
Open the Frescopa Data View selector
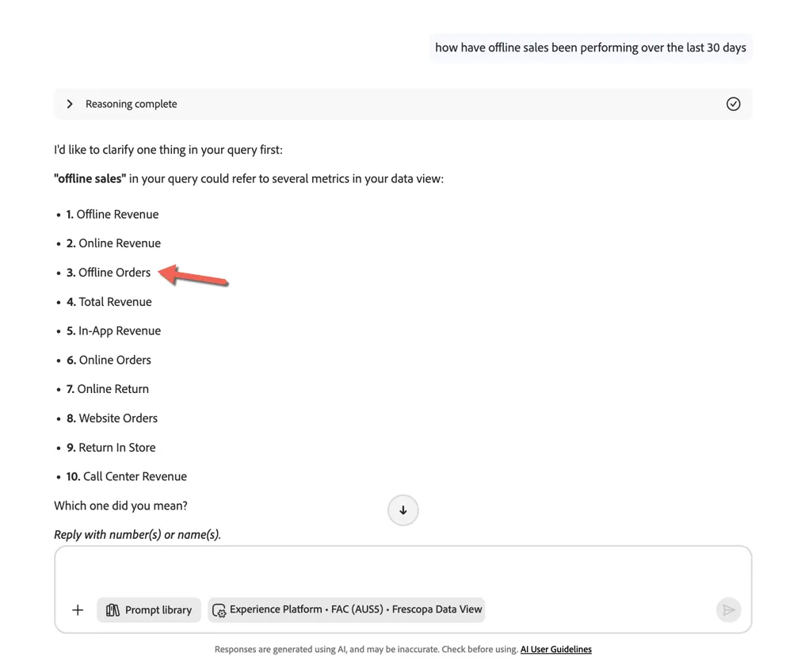[346, 610]
